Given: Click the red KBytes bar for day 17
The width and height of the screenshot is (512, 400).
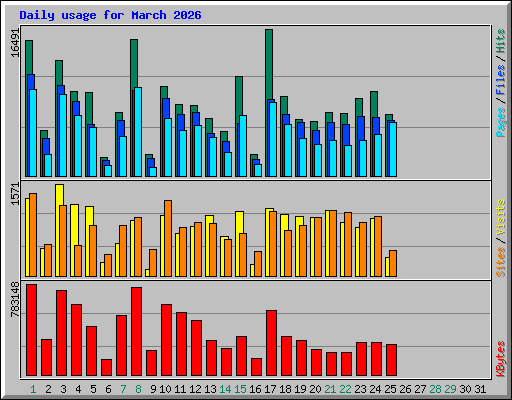Looking at the screenshot, I should pyautogui.click(x=271, y=343).
